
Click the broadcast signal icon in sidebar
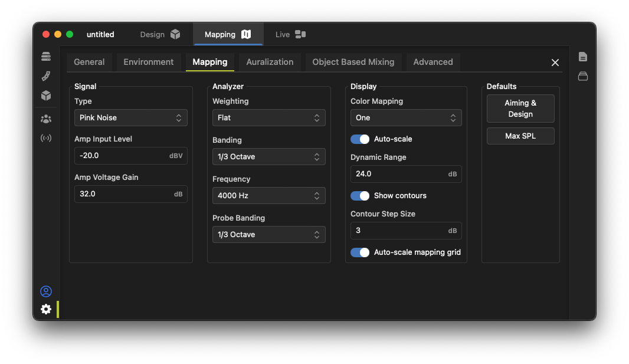click(46, 138)
